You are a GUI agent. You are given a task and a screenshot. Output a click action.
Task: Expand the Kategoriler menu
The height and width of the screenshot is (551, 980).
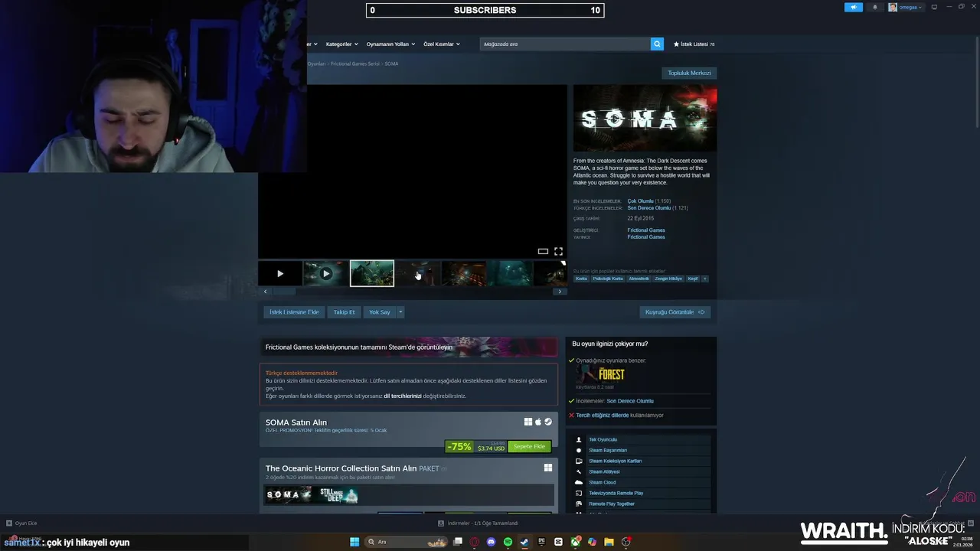coord(341,44)
